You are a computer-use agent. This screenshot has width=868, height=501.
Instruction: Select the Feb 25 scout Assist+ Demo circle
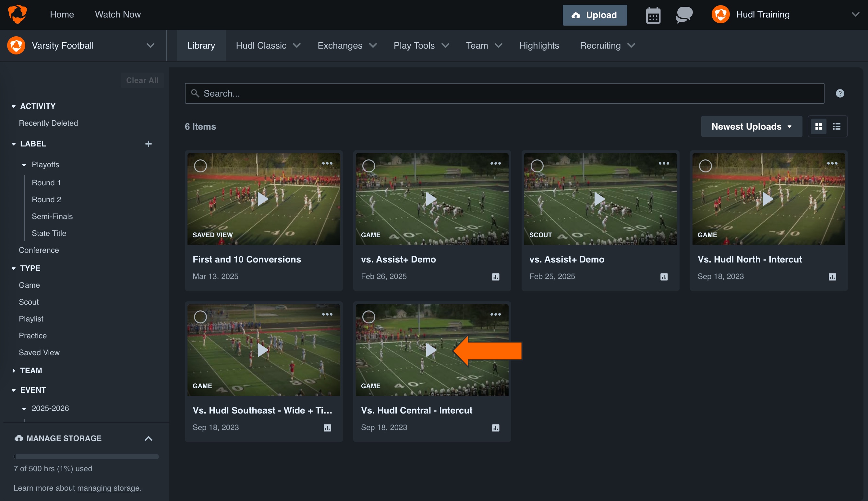[537, 166]
